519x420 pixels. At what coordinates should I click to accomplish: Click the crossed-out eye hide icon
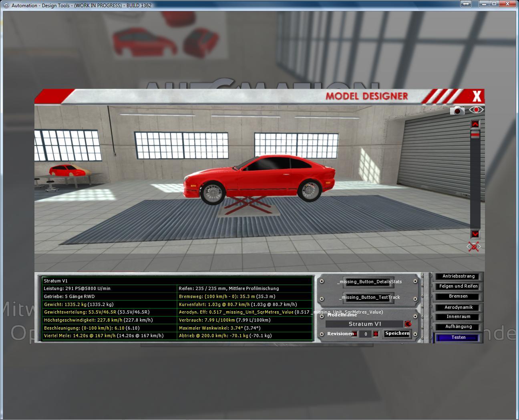point(474,247)
